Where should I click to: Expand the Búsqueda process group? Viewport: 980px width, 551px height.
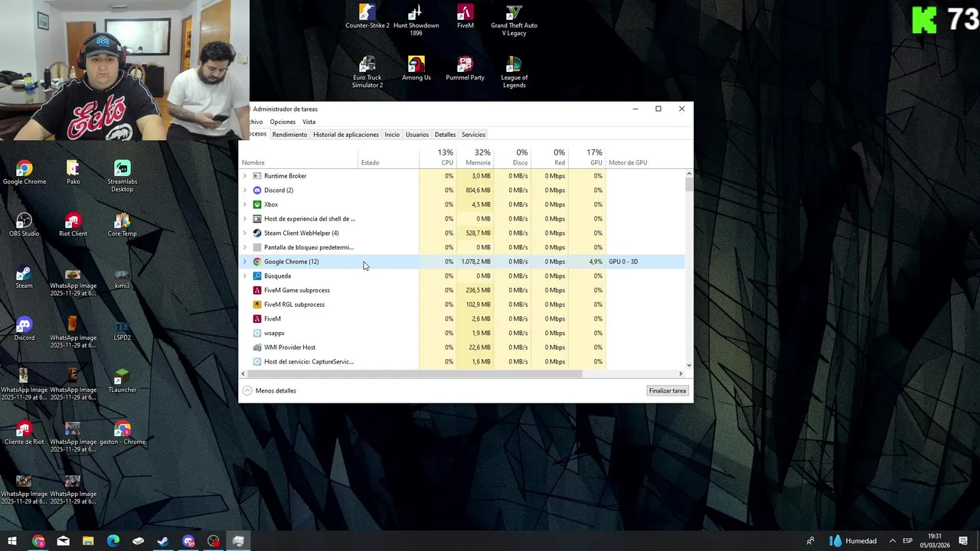244,275
